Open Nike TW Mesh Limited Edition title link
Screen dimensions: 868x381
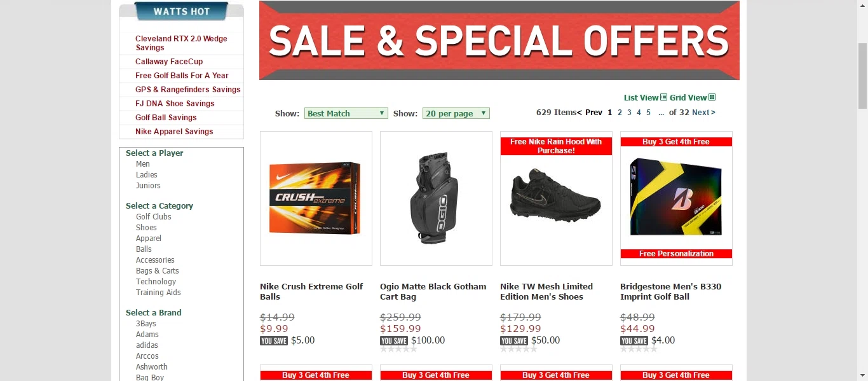pos(546,291)
